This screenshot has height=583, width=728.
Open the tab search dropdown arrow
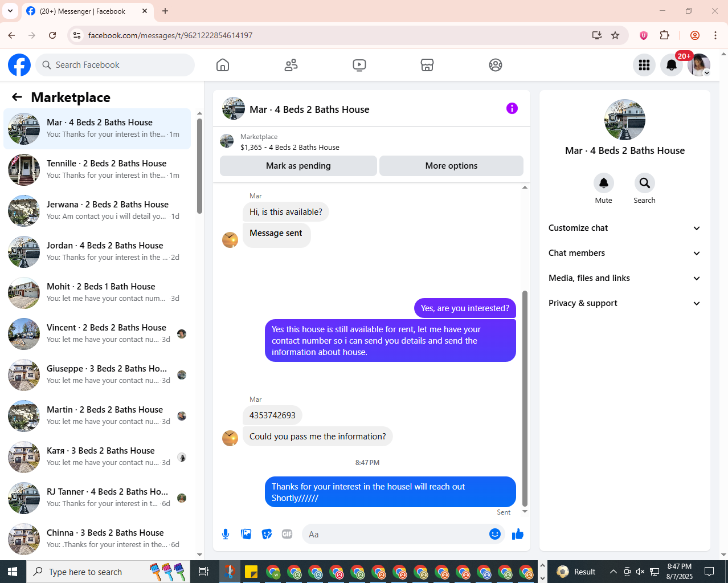[10, 11]
